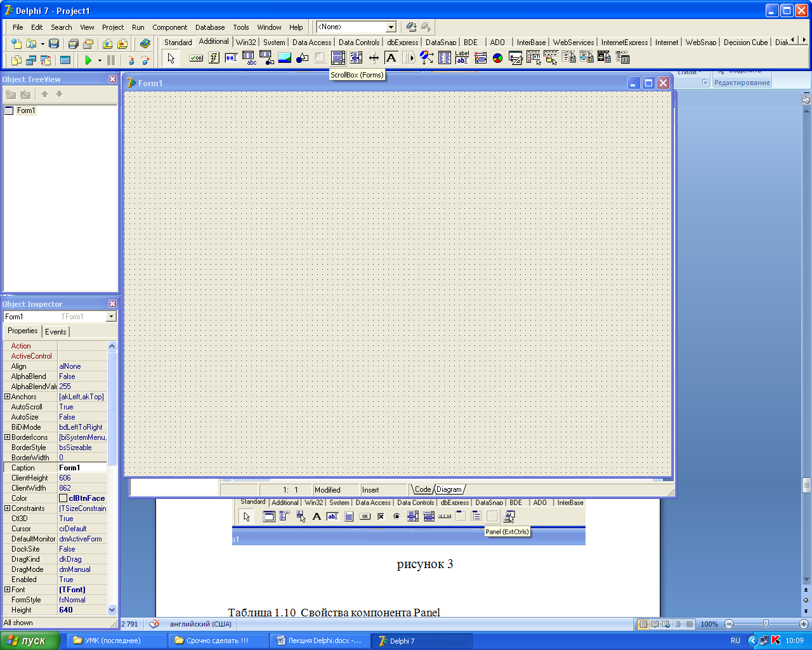Open the Events tab in Object Inspector
Screen dimensions: 812x650
(x=56, y=332)
